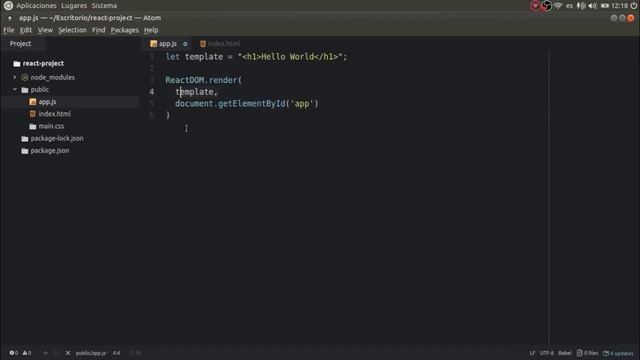The image size is (640, 360).
Task: Click the battery indicator icon
Action: [605, 6]
